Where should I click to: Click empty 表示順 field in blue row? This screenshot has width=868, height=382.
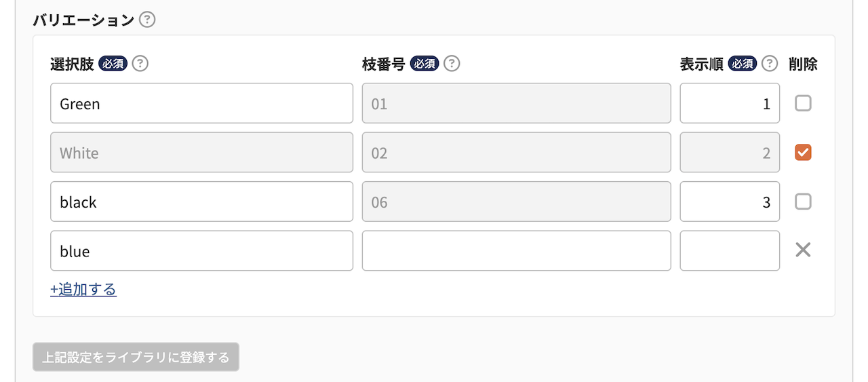point(730,250)
